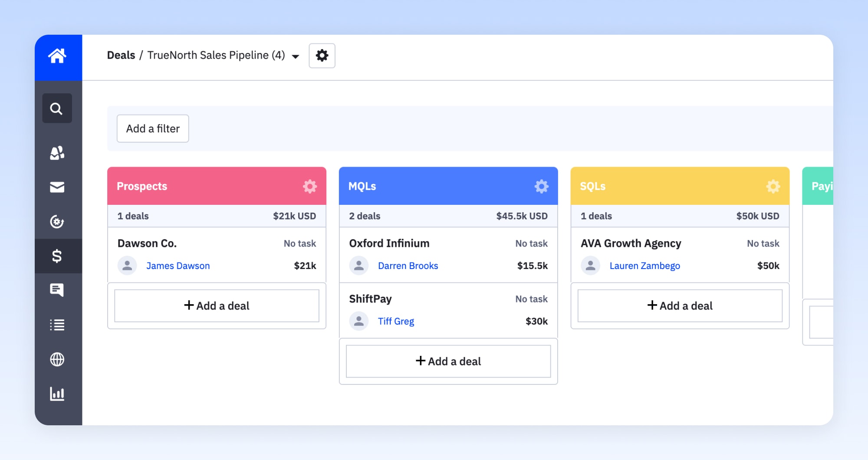
Task: Add a deal under MQLs
Action: pos(448,361)
